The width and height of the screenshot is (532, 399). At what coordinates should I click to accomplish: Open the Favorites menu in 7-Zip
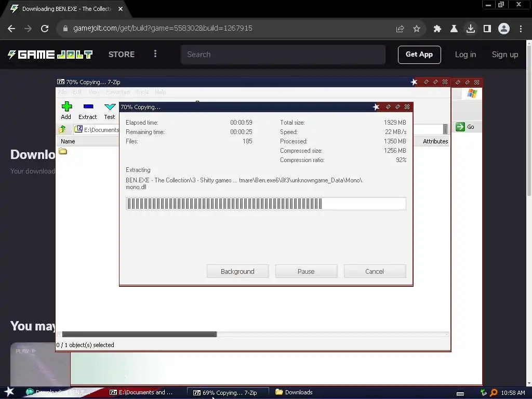pos(118,92)
